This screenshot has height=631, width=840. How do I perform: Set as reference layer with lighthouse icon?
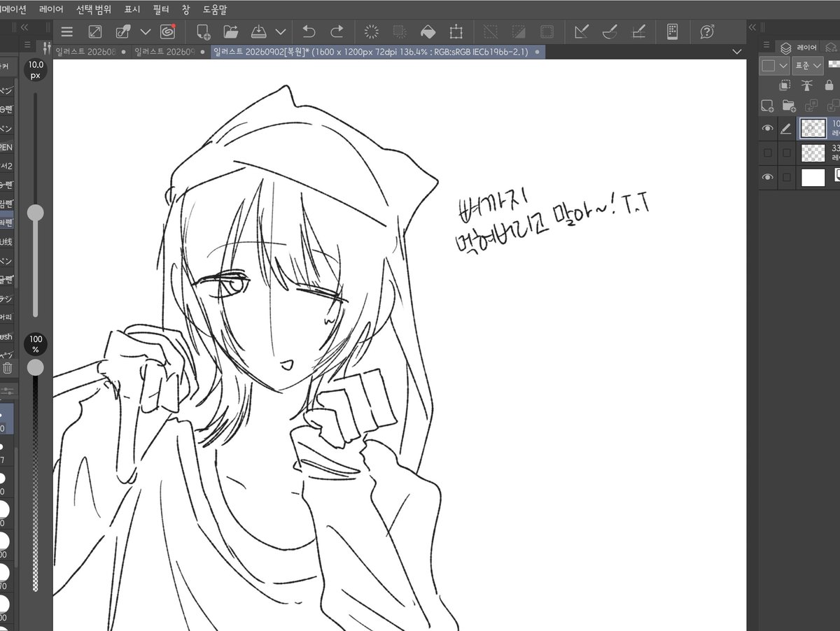(808, 85)
